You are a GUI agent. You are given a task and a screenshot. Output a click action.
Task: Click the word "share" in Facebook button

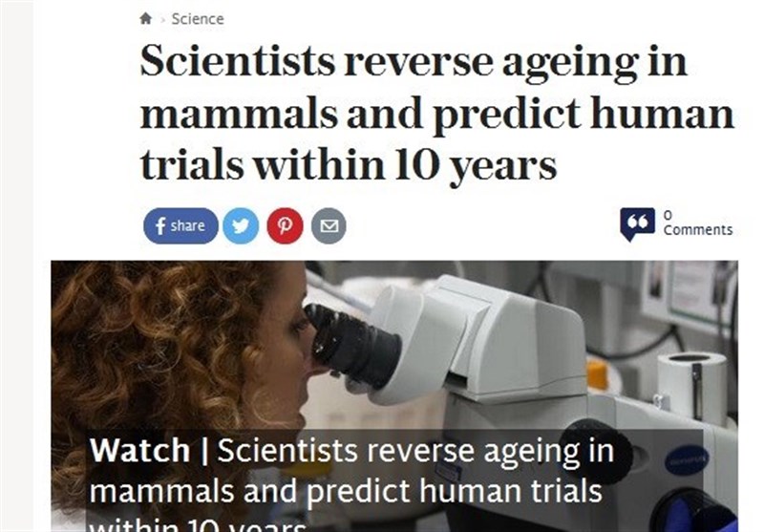coord(187,226)
